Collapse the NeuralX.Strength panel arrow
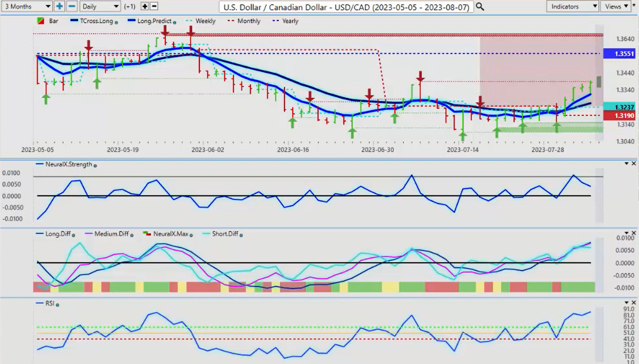This screenshot has width=639, height=364. coord(627,164)
